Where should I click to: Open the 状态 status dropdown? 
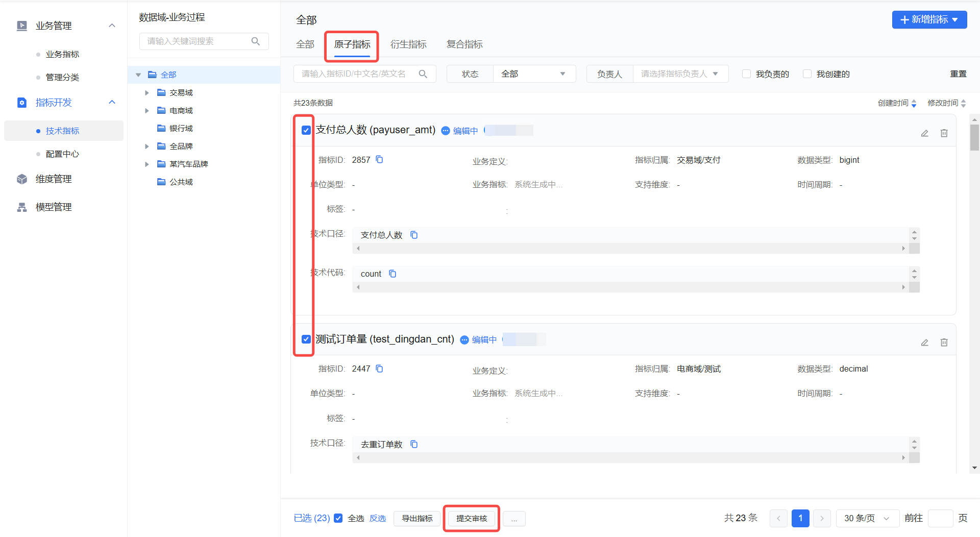(x=534, y=74)
